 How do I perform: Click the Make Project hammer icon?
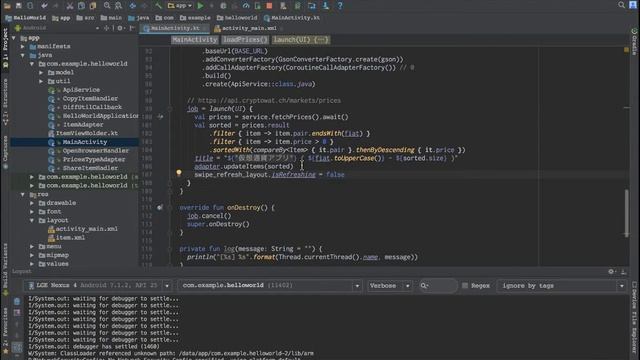pos(158,6)
